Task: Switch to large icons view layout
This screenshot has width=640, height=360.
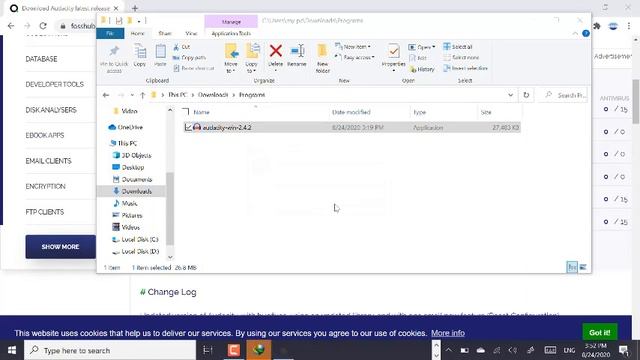Action: [583, 267]
